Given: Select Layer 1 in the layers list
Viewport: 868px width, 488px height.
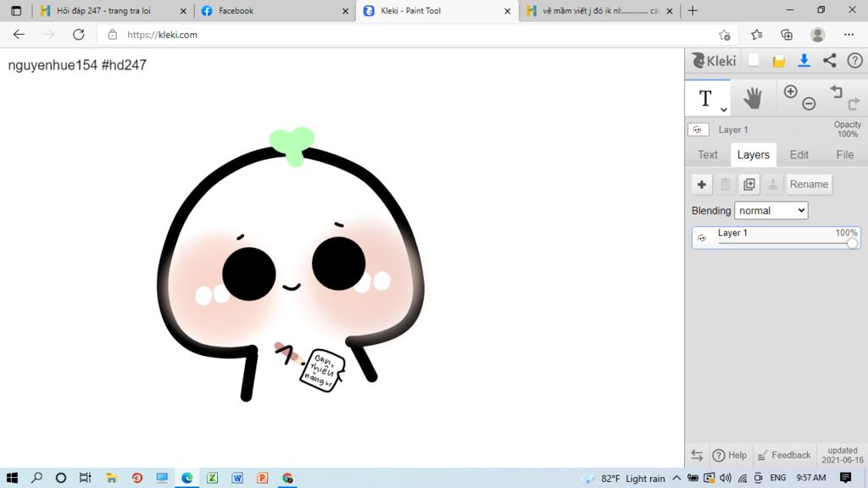Looking at the screenshot, I should click(776, 237).
